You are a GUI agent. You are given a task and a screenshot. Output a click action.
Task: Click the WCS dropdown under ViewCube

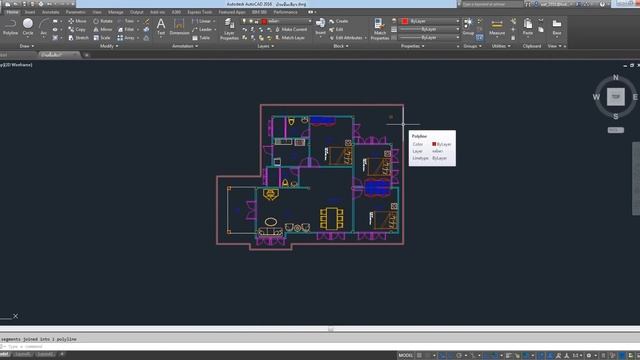pyautogui.click(x=616, y=130)
